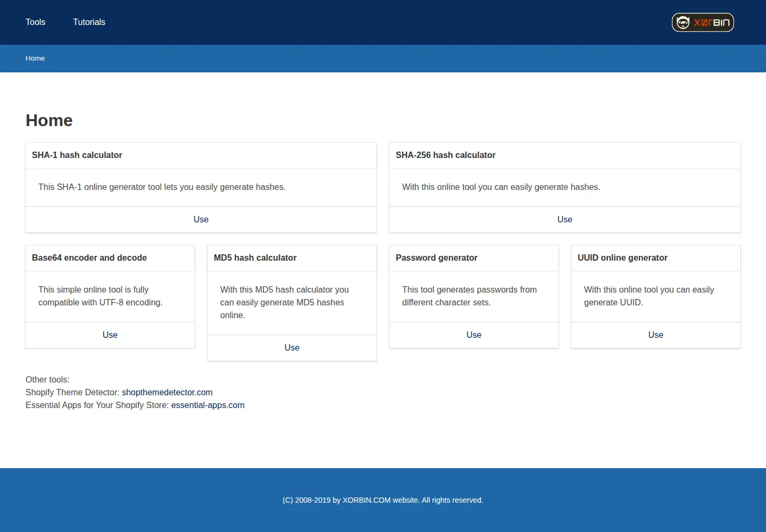
Task: Click the MD5 hashes online description
Action: (285, 302)
